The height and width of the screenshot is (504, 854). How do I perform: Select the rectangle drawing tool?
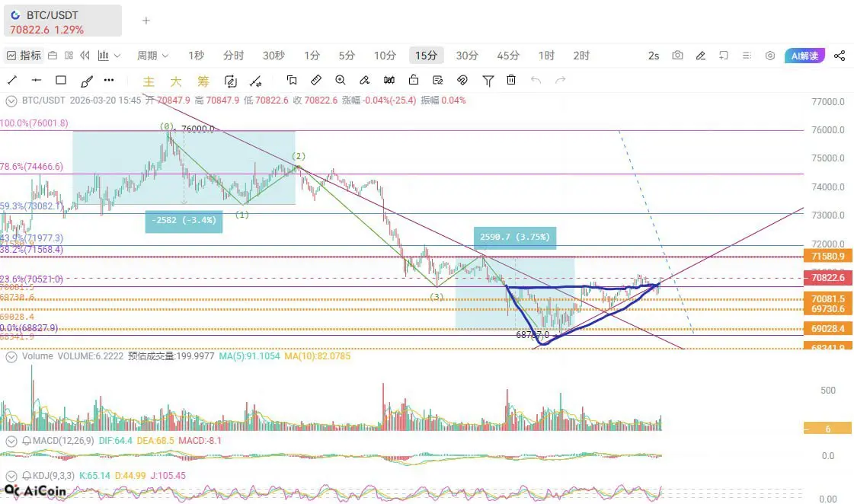61,81
